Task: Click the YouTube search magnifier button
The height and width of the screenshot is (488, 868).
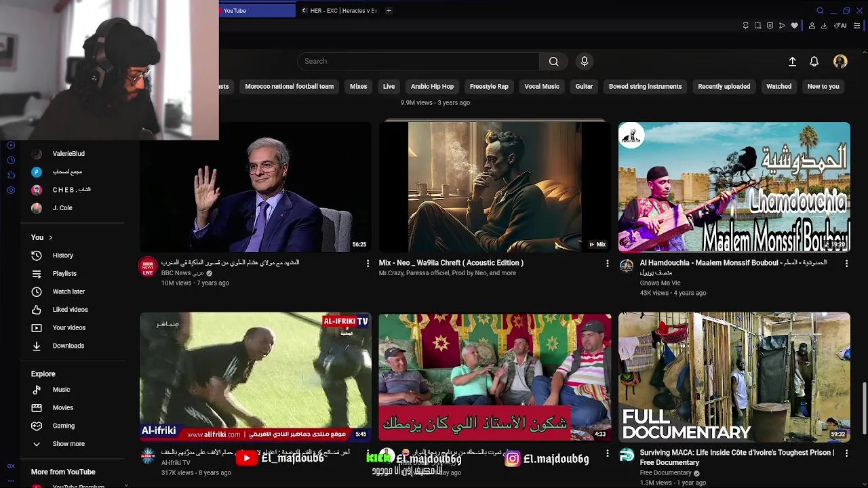Action: click(x=553, y=61)
